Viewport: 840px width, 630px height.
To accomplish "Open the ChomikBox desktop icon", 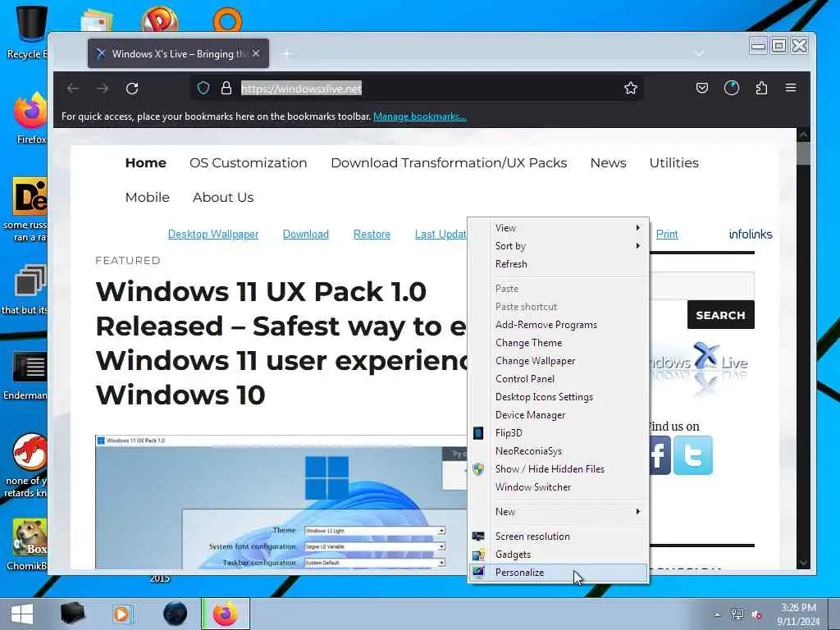I will click(x=28, y=544).
